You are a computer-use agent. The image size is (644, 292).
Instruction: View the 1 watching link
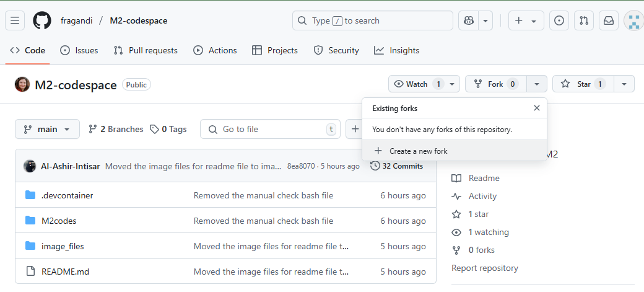pos(480,232)
